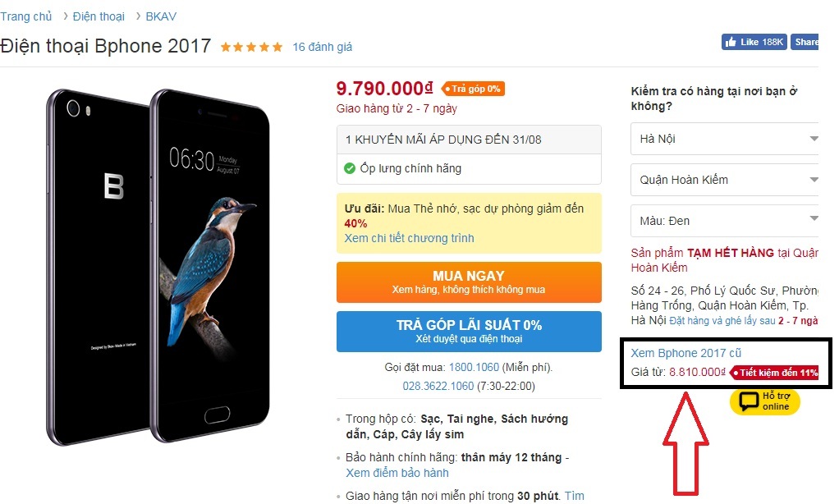Open Xem Bphone 2017 cũ link

pyautogui.click(x=686, y=353)
